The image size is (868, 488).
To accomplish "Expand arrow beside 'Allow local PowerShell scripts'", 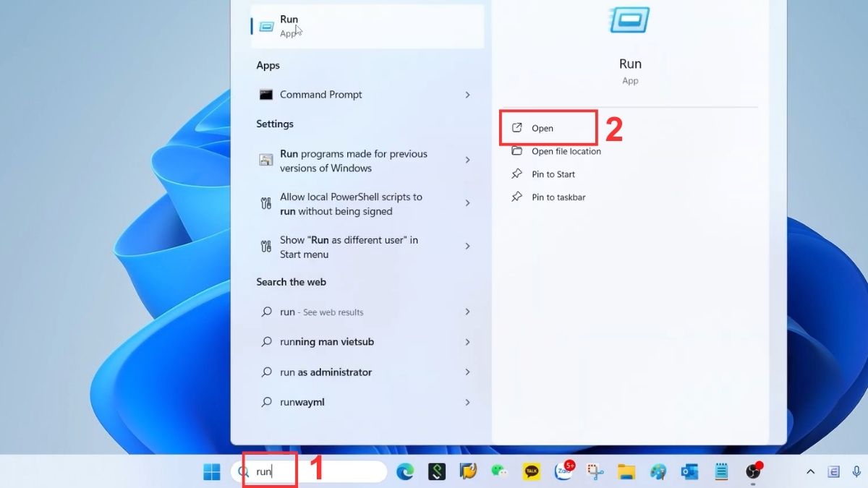I will click(x=467, y=203).
